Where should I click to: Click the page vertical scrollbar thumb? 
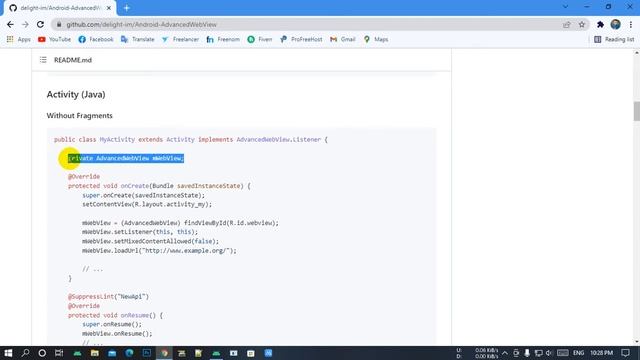click(636, 111)
